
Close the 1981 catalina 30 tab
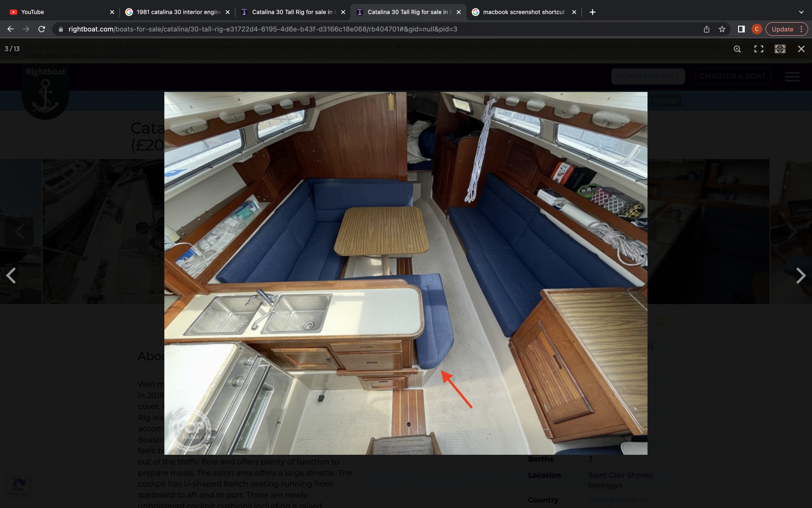[x=227, y=12]
